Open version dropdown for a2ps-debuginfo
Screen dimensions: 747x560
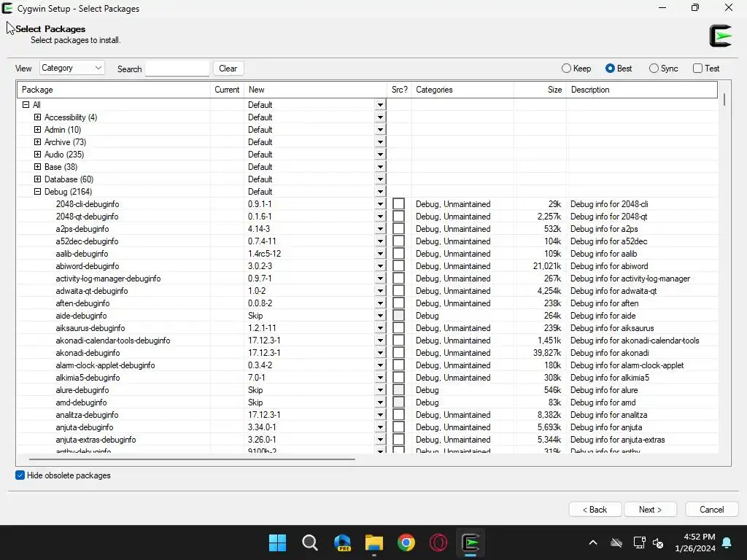pos(380,228)
